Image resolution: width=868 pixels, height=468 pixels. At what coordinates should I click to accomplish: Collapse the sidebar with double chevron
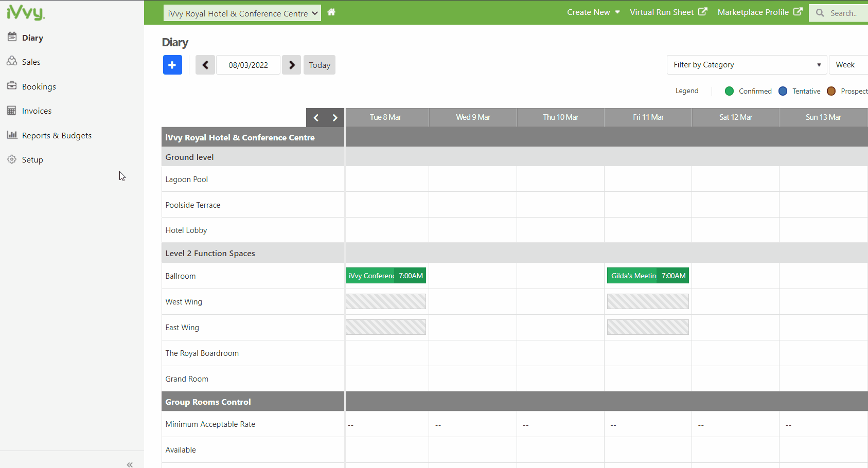(x=130, y=464)
